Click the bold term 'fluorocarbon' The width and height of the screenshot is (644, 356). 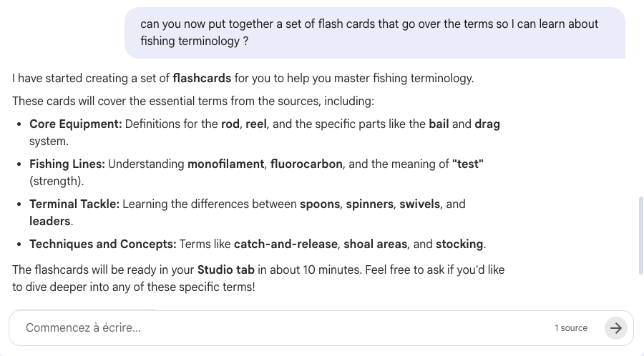(x=306, y=164)
